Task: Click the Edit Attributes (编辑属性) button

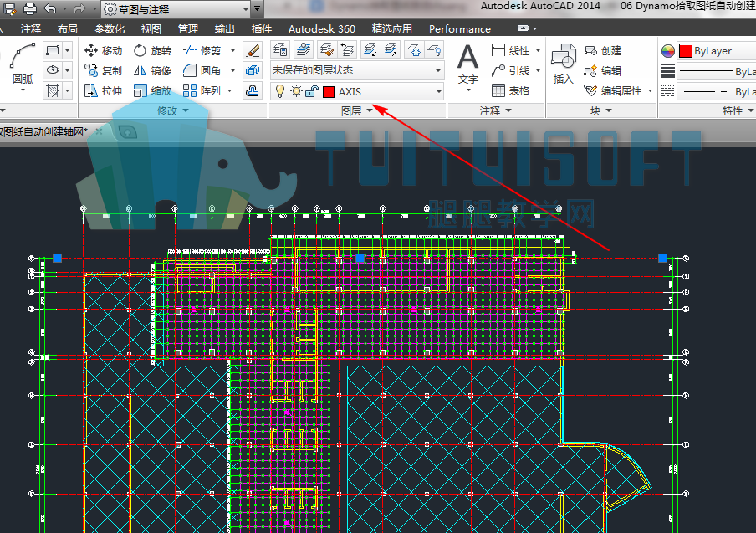Action: 618,90
